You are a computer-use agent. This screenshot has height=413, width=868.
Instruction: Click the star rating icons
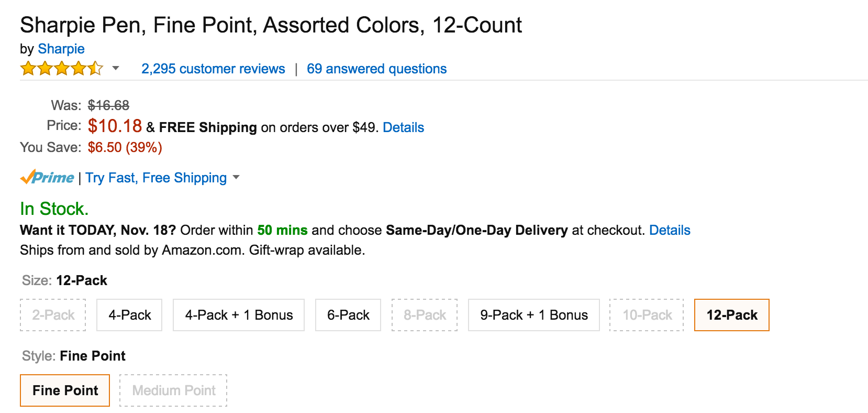[x=62, y=69]
